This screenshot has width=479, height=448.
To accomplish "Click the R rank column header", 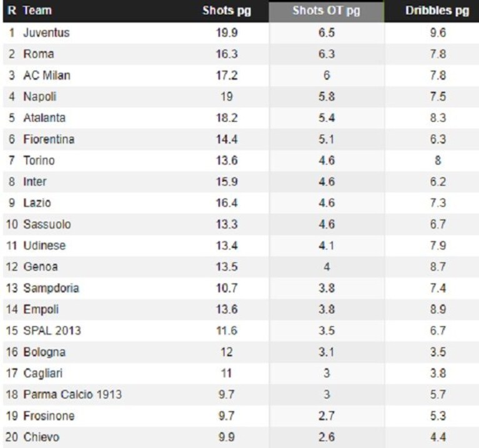I will point(12,11).
